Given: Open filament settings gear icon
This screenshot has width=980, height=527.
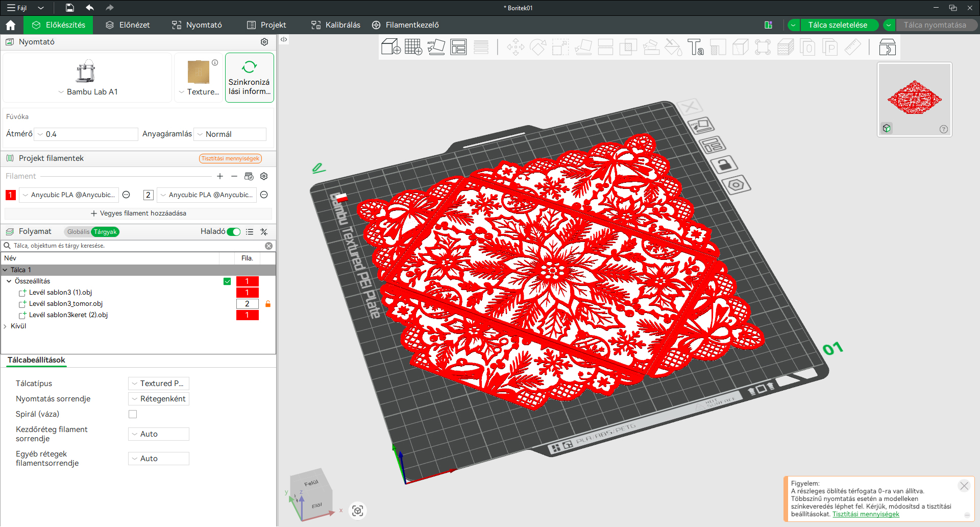Looking at the screenshot, I should 264,176.
